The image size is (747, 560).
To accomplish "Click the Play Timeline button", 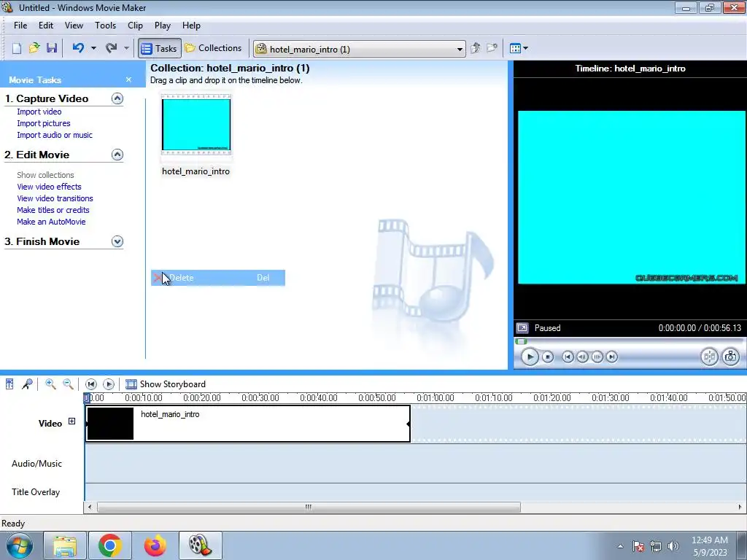I will 109,384.
